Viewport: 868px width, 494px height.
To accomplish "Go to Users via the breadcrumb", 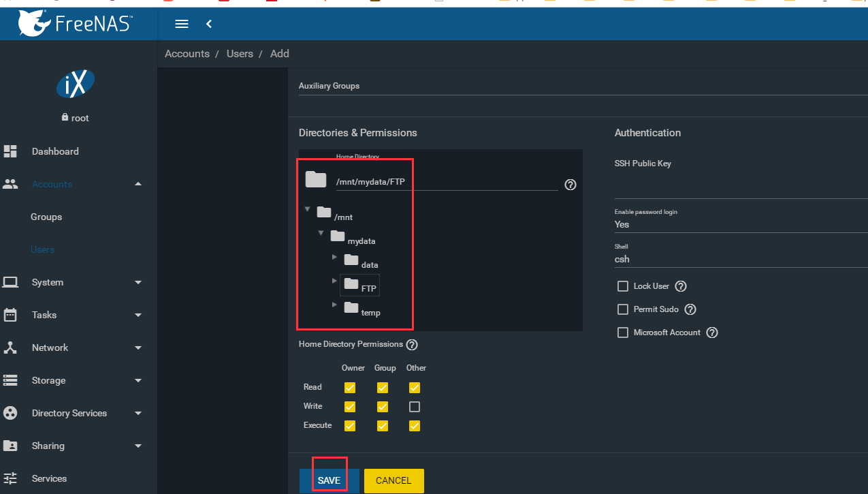I will (240, 53).
